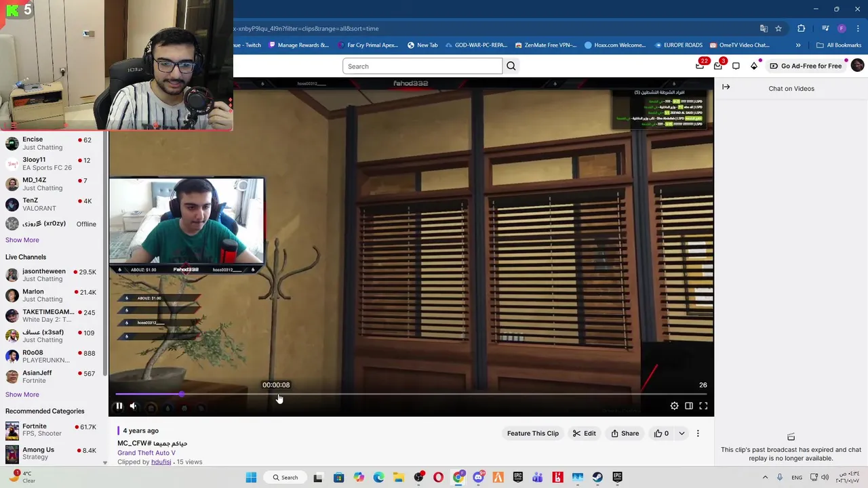Open Encise channel in sidebar

[51, 143]
